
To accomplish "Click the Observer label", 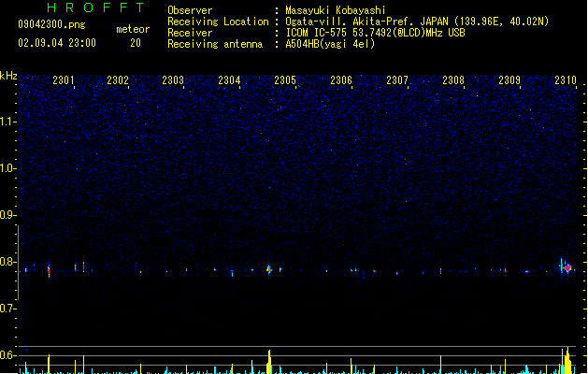I will tap(190, 10).
